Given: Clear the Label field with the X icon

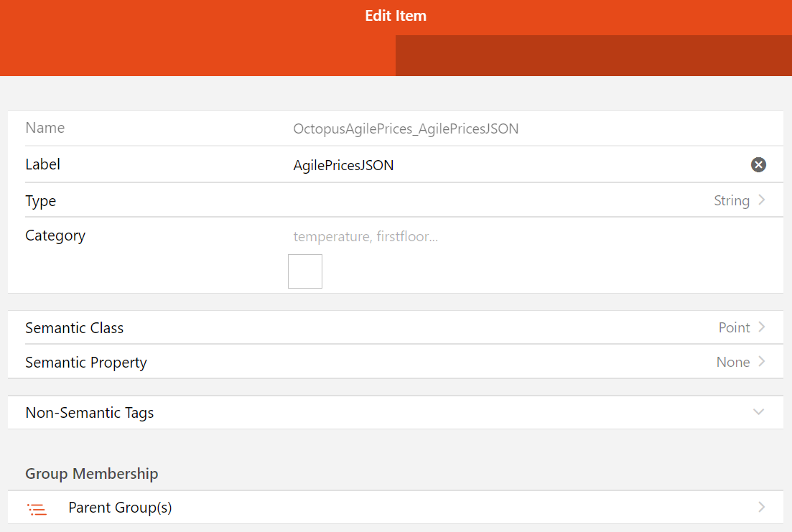Looking at the screenshot, I should pyautogui.click(x=758, y=165).
